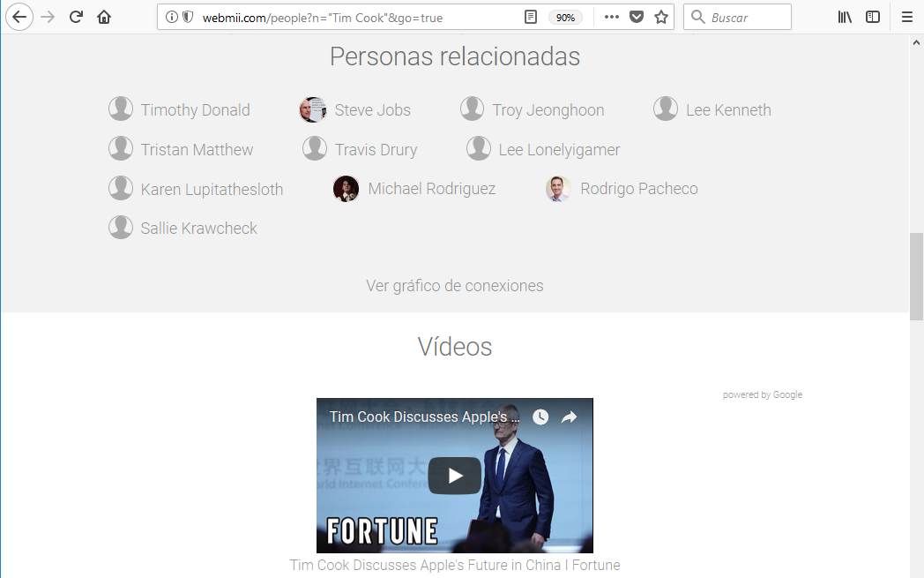The width and height of the screenshot is (924, 578).
Task: Open the Firefox hamburger menu
Action: click(x=906, y=17)
